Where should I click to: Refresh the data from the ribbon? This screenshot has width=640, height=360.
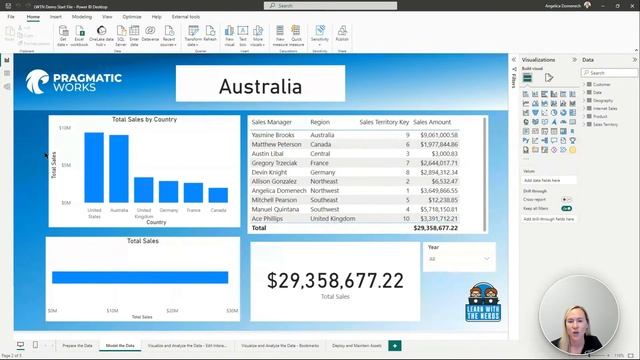tap(210, 33)
